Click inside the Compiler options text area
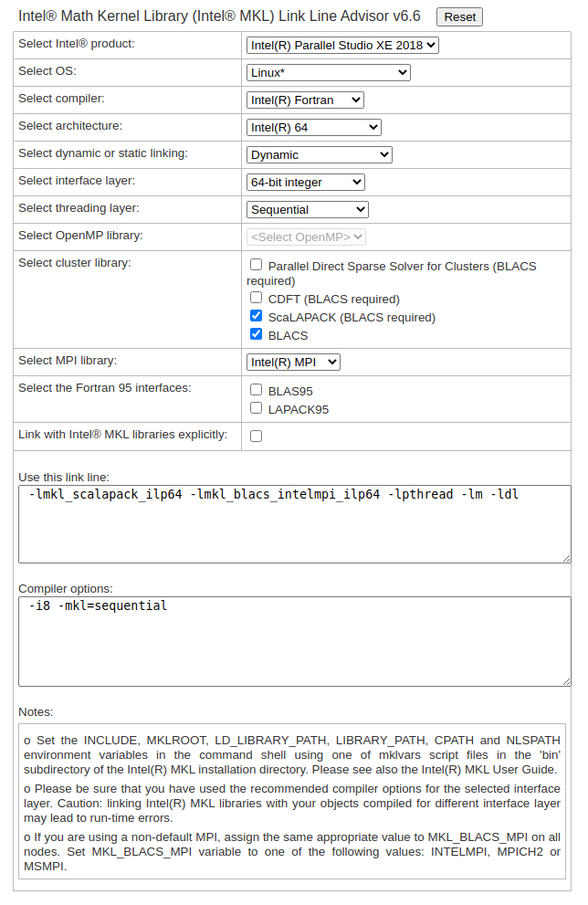The width and height of the screenshot is (588, 905). pyautogui.click(x=295, y=642)
